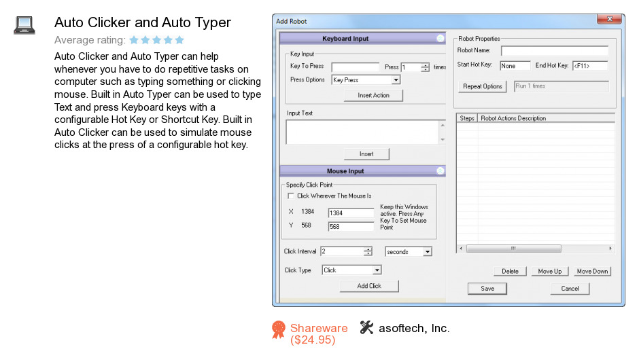
Task: Open the seconds unit dropdown
Action: [427, 252]
